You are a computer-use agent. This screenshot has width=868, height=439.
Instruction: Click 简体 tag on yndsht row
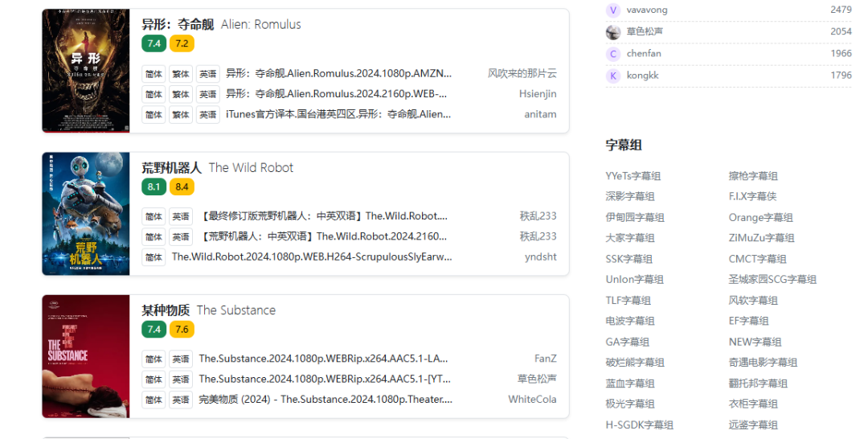(154, 257)
